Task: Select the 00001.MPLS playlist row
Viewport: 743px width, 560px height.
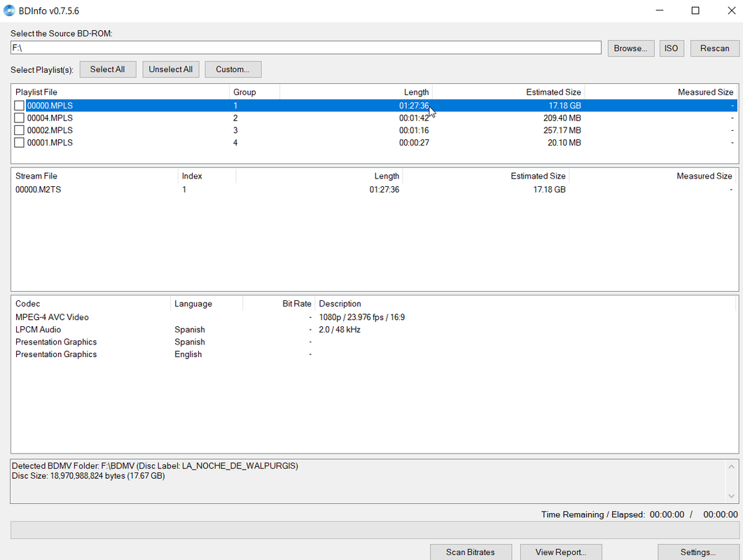Action: click(x=375, y=143)
